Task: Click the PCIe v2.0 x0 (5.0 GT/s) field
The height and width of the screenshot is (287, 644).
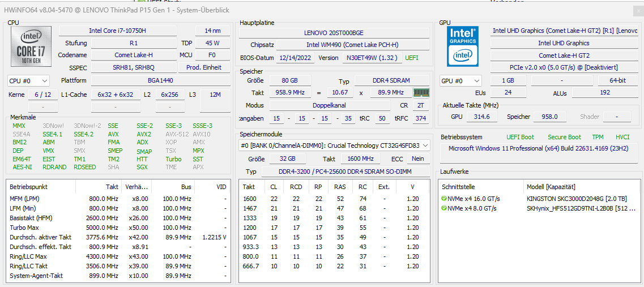Action: tap(564, 67)
